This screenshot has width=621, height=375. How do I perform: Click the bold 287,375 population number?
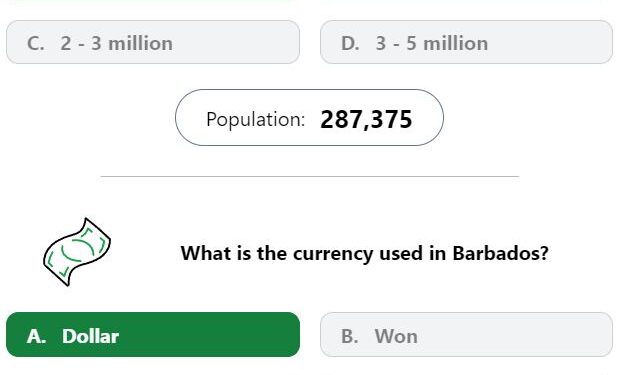tap(366, 119)
